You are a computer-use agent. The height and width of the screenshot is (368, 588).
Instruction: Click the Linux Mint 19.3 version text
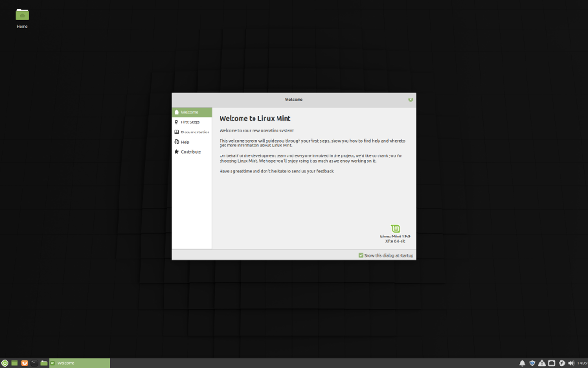pyautogui.click(x=395, y=236)
